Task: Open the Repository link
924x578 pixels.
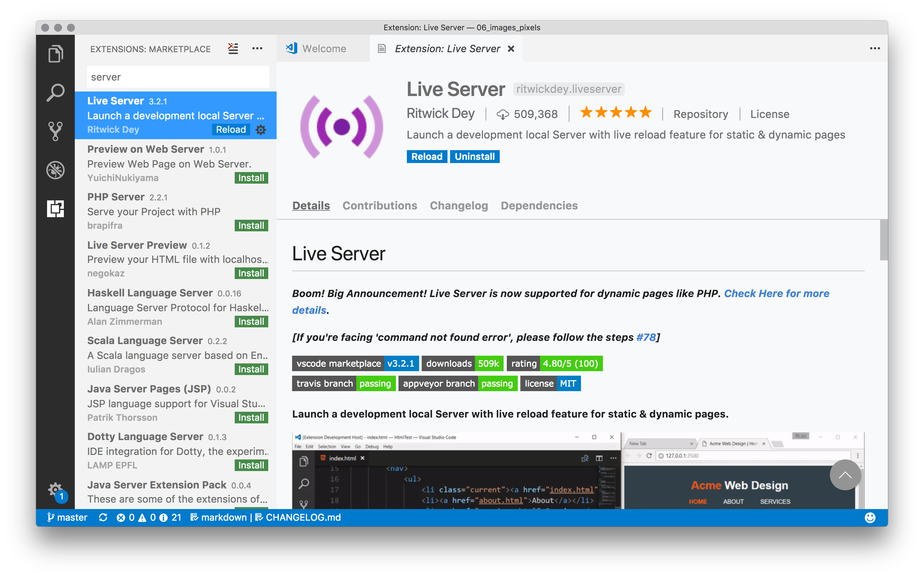Action: click(700, 114)
